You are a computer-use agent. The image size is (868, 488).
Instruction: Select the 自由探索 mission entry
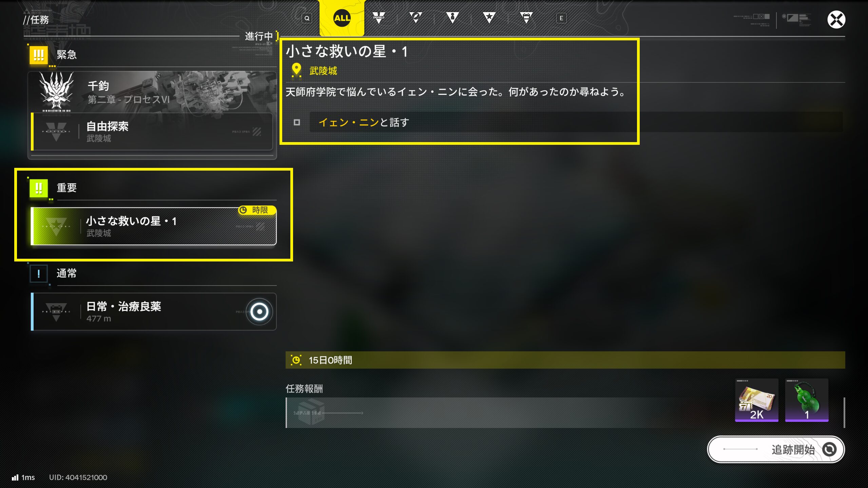click(152, 132)
